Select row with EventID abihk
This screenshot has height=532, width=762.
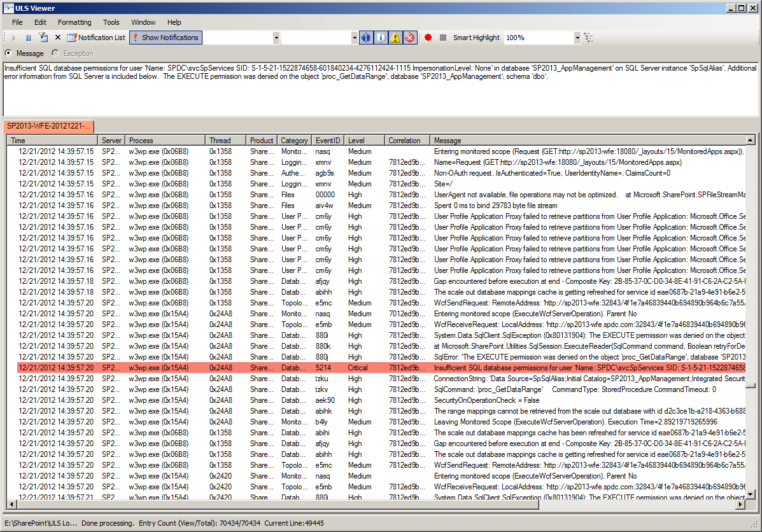click(381, 411)
